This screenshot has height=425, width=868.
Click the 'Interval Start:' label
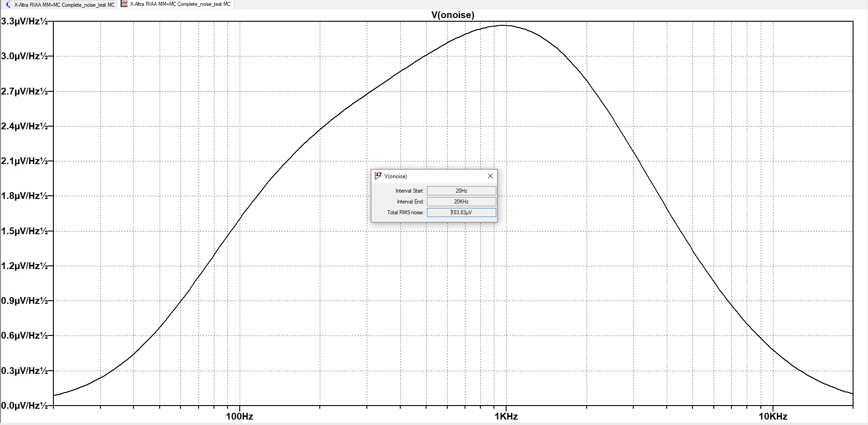coord(410,191)
